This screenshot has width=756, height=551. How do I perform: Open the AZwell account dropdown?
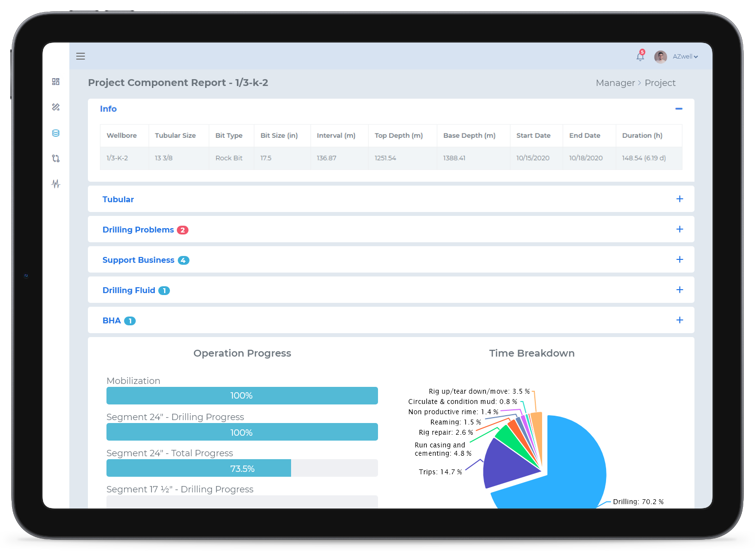685,57
